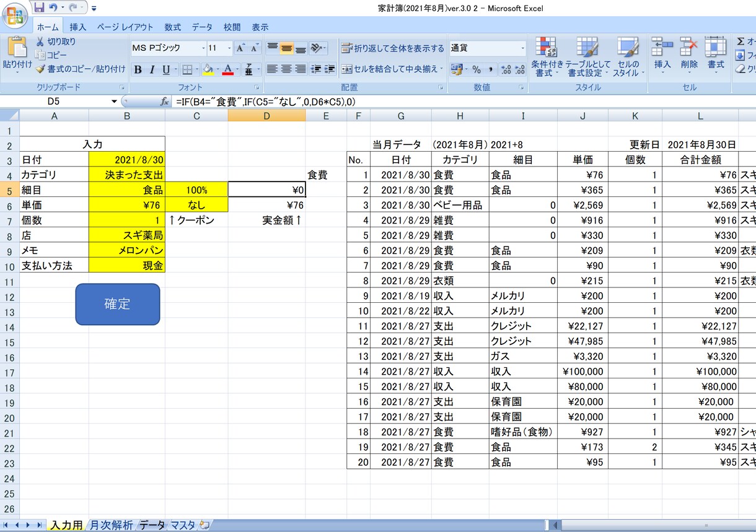
Task: Increase font size with the large A icon
Action: tap(240, 48)
